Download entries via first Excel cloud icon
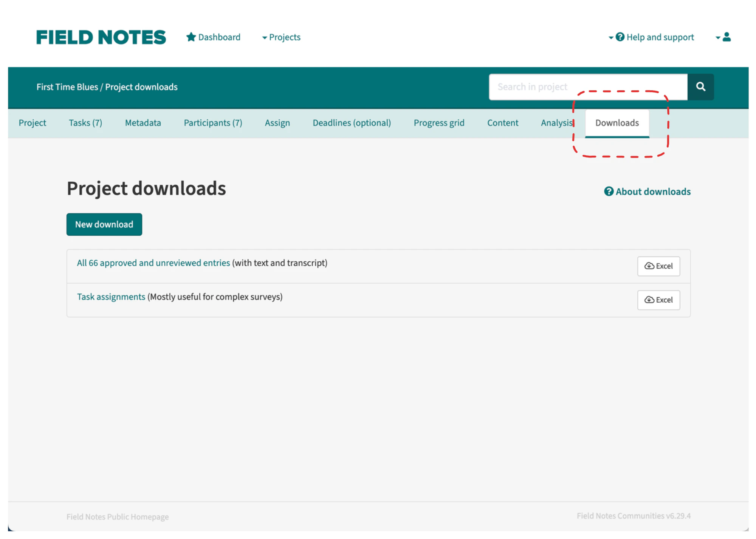This screenshot has width=756, height=539. (649, 266)
